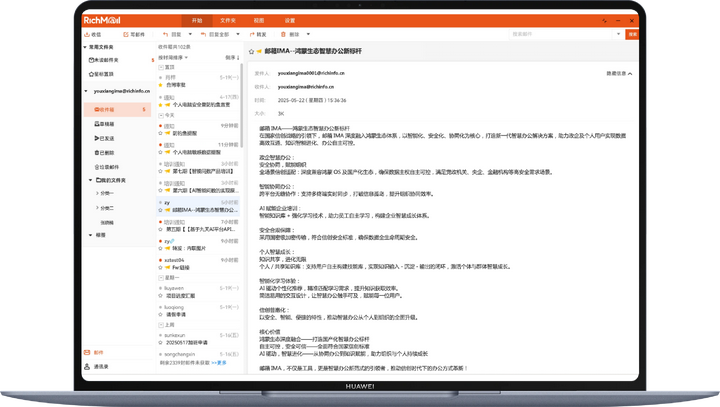Star the open email in reading pane header
Viewport: 720px width, 407px height.
click(x=251, y=51)
